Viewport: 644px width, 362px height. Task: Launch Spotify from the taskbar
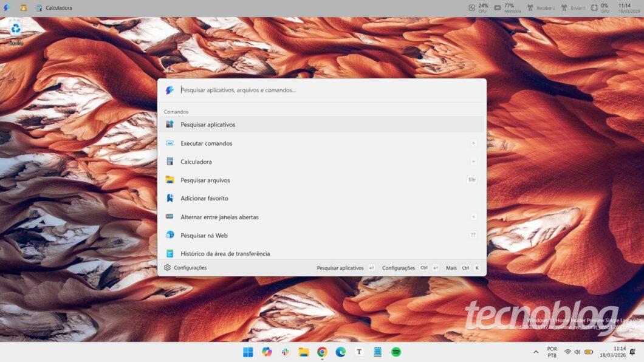[396, 352]
